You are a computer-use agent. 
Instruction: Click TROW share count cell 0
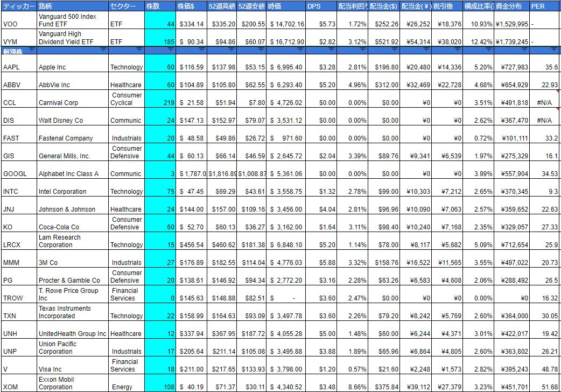pyautogui.click(x=160, y=294)
